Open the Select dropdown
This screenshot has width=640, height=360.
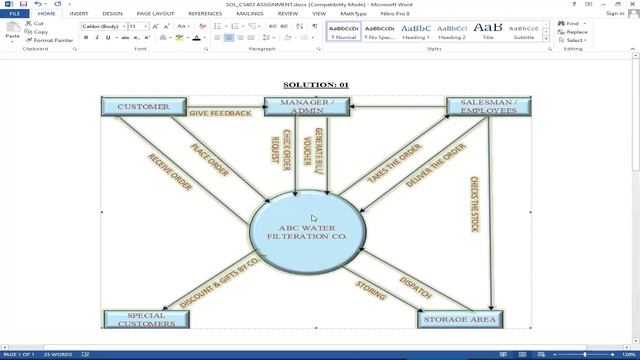(x=573, y=40)
